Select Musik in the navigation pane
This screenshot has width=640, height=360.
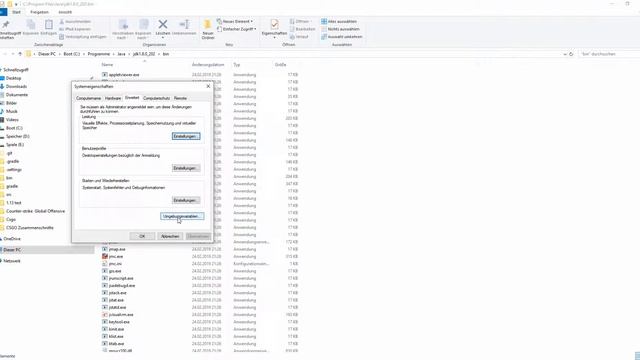[11, 111]
